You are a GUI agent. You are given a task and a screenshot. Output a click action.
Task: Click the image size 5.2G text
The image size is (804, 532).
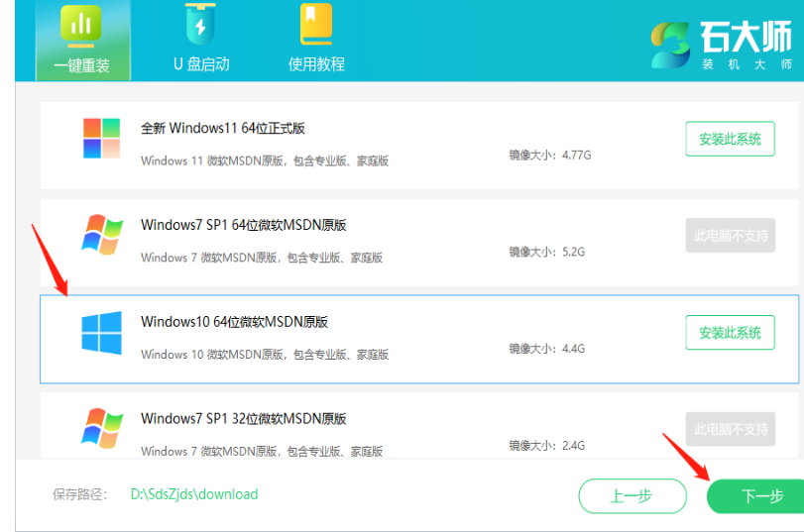[x=546, y=252]
